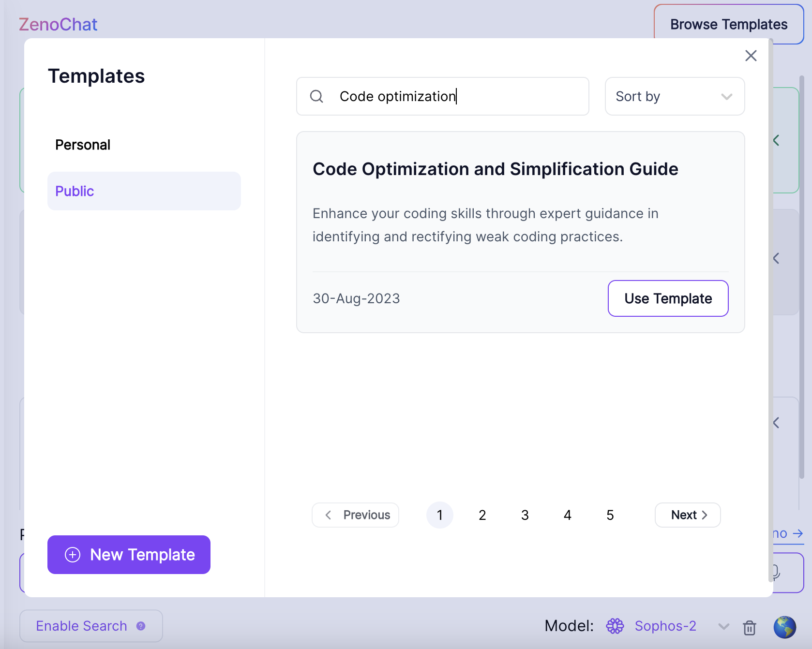This screenshot has width=812, height=649.
Task: Open the Sort by dropdown
Action: coord(674,96)
